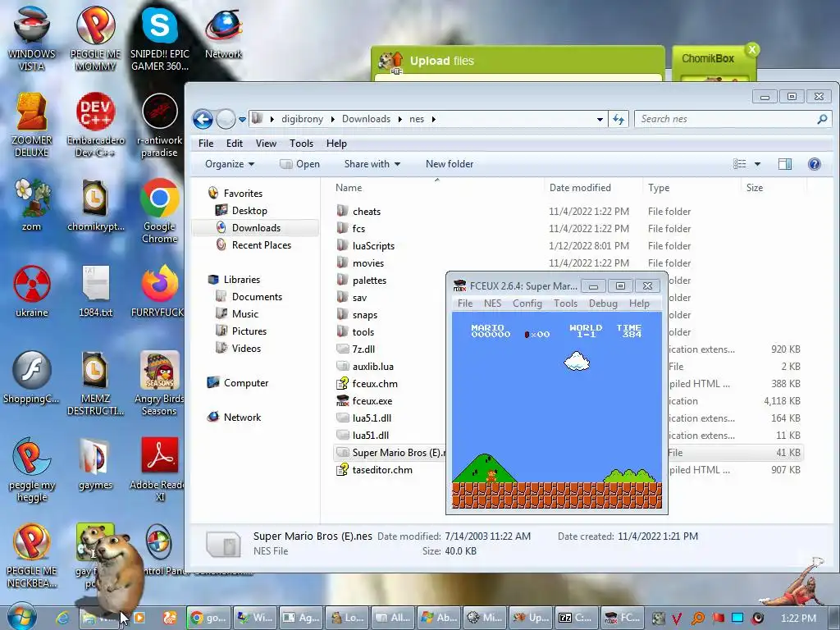This screenshot has width=840, height=630.
Task: Open the zom desktop icon
Action: pos(32,204)
